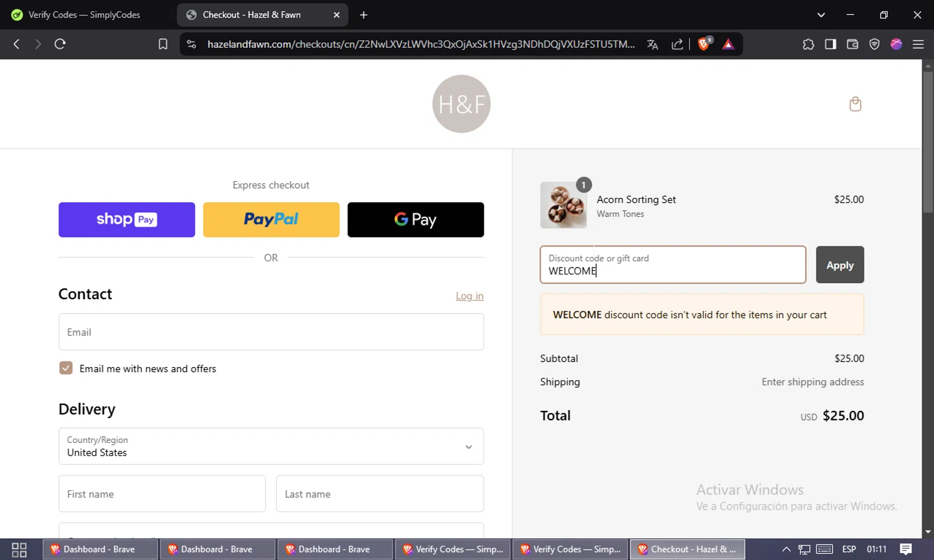Click the scrollbar down arrow
Image resolution: width=934 pixels, height=560 pixels.
928,532
